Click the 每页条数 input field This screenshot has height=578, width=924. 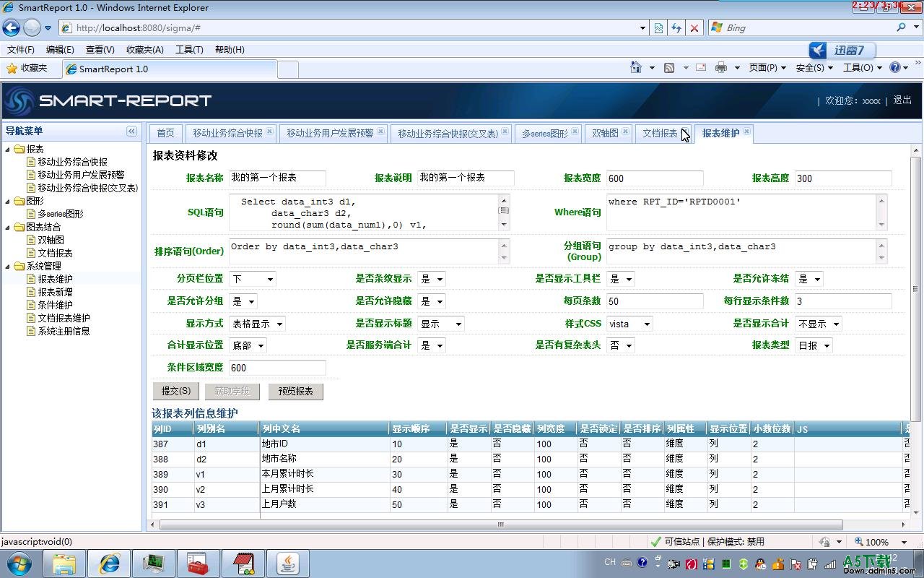click(x=655, y=301)
